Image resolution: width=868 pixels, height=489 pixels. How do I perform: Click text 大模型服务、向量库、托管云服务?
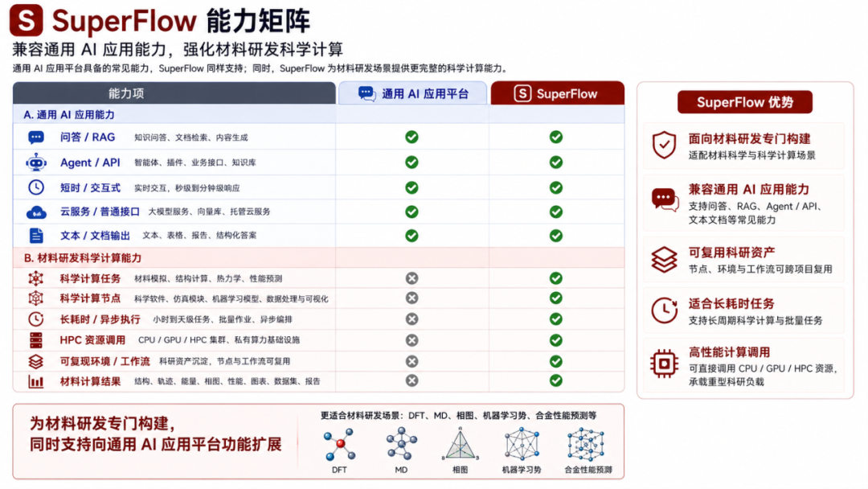point(209,212)
